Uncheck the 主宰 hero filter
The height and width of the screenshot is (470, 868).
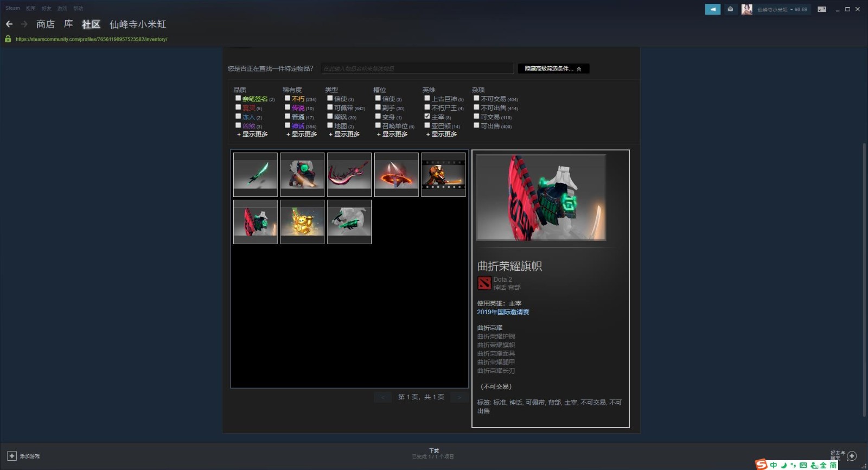pyautogui.click(x=427, y=116)
